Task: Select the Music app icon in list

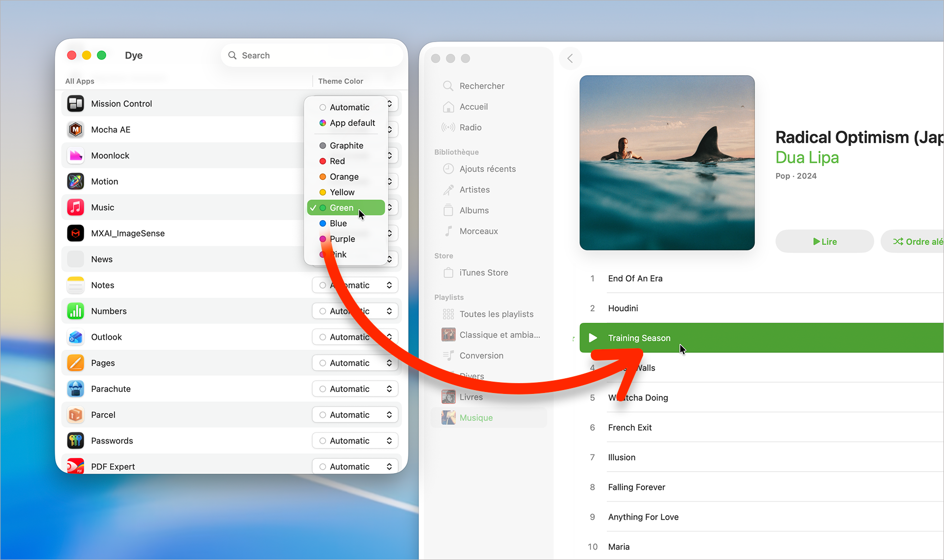Action: tap(75, 207)
